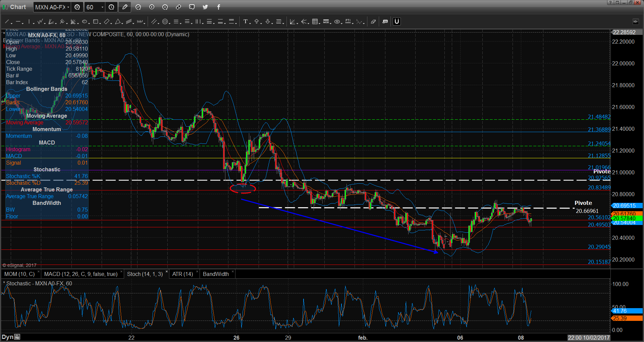Screen dimensions: 644x342
Task: Select the vertical line tool
Action: (x=29, y=22)
